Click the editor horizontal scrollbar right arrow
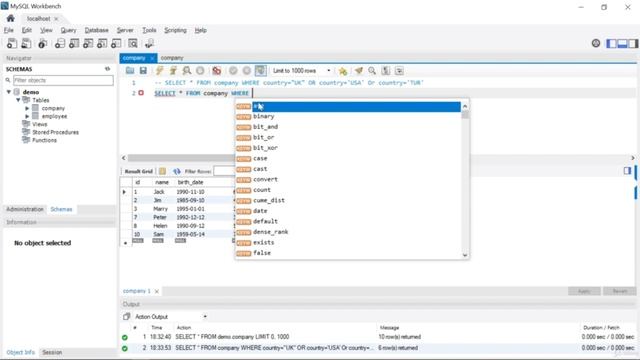The width and height of the screenshot is (640, 360). (633, 158)
